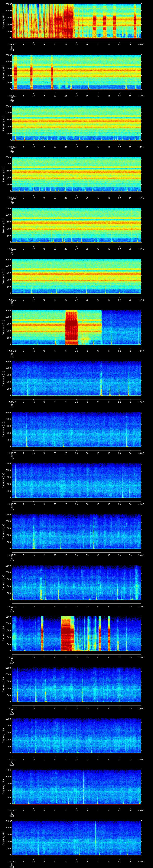Click the 14:47:00 start-time label
The height and width of the screenshot is (868, 153).
[12, 453]
